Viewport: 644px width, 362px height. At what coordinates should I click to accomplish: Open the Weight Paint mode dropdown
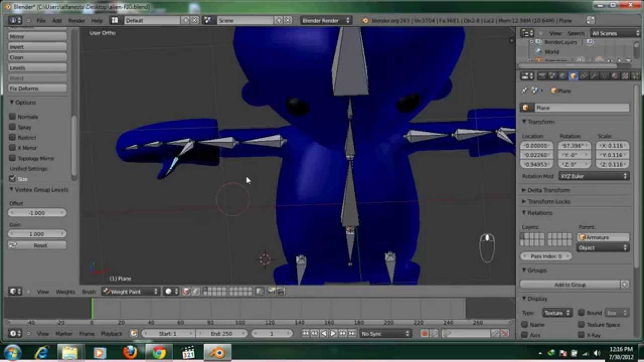(131, 291)
